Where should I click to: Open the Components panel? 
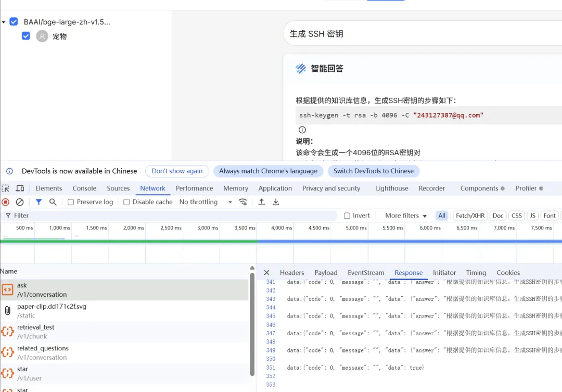pos(482,188)
